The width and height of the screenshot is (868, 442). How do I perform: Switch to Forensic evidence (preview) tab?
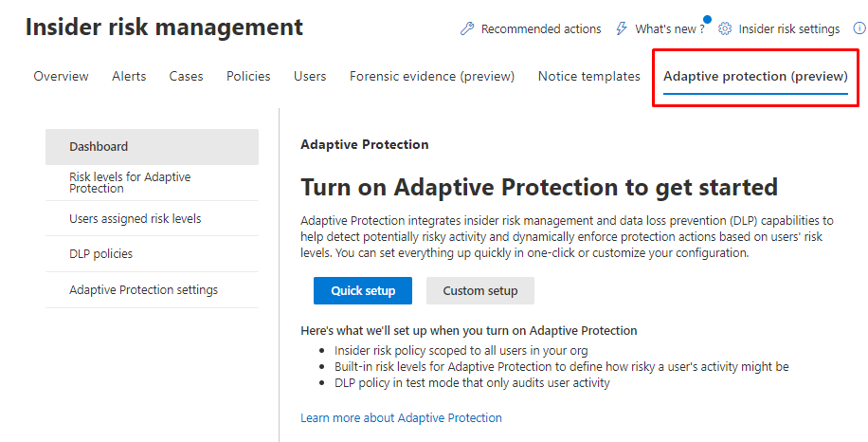pyautogui.click(x=432, y=76)
